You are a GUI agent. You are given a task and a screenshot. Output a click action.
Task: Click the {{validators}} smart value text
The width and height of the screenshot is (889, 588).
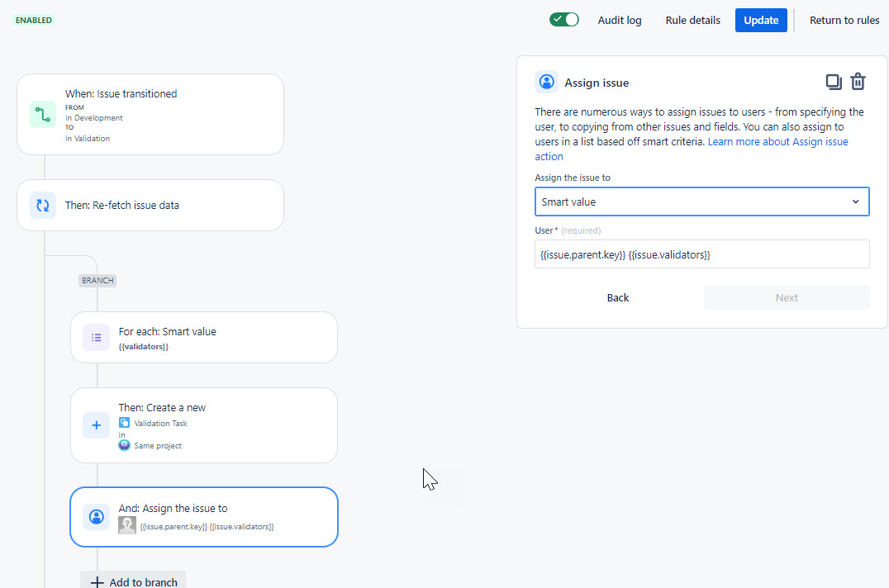coord(144,347)
